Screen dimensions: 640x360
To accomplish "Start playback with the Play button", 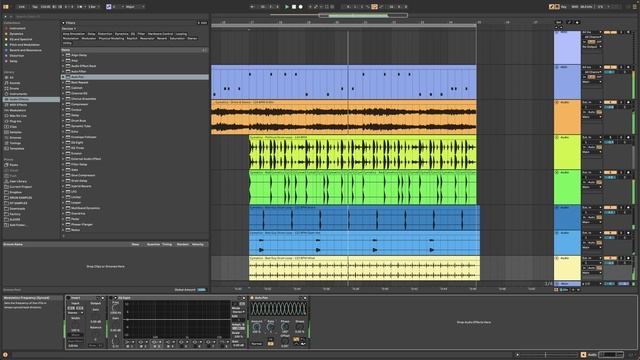I will (x=287, y=7).
